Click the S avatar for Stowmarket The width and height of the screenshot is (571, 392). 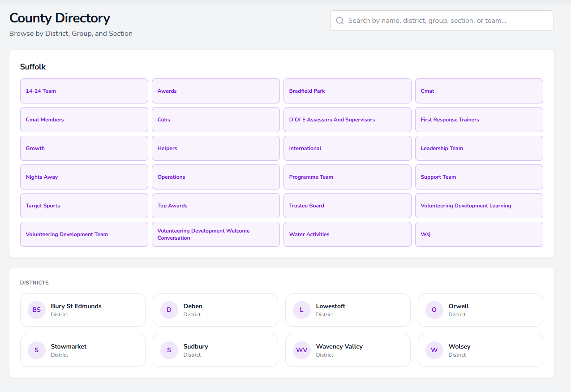37,350
